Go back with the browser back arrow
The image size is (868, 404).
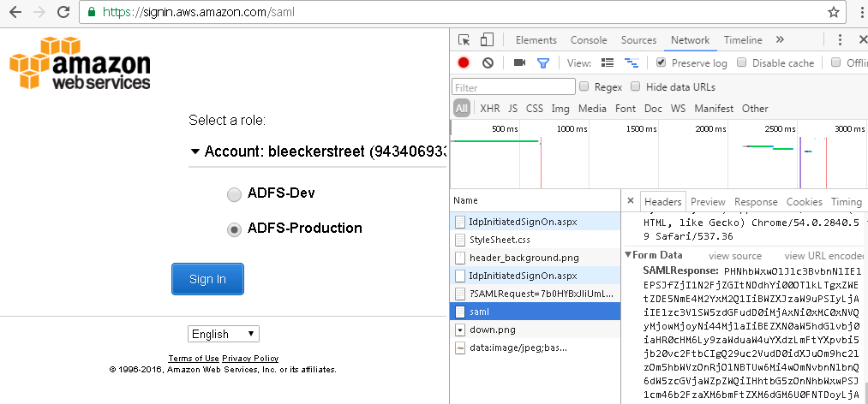pos(15,12)
